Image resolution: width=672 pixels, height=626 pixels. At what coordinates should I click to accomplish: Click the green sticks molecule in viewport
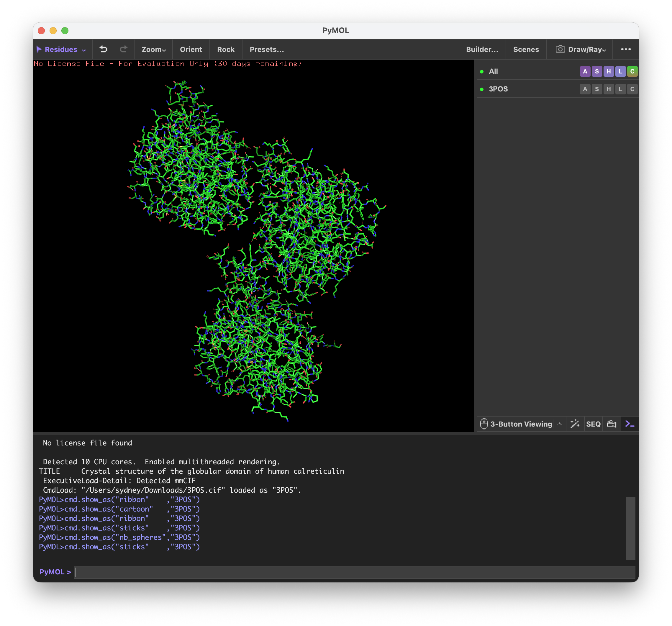[x=257, y=250]
